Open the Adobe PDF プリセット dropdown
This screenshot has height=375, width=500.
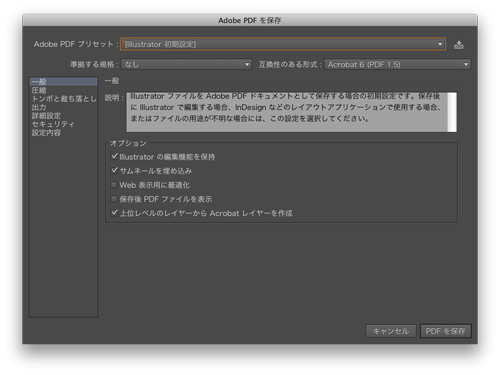coord(283,44)
